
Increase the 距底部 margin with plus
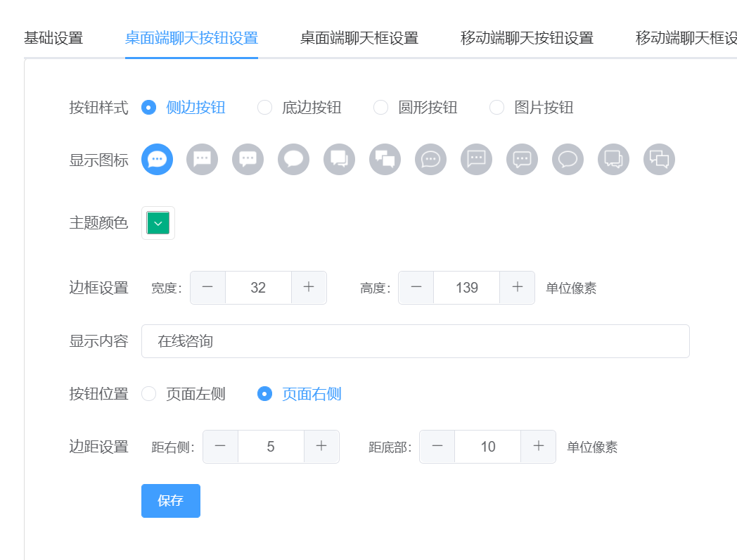539,447
